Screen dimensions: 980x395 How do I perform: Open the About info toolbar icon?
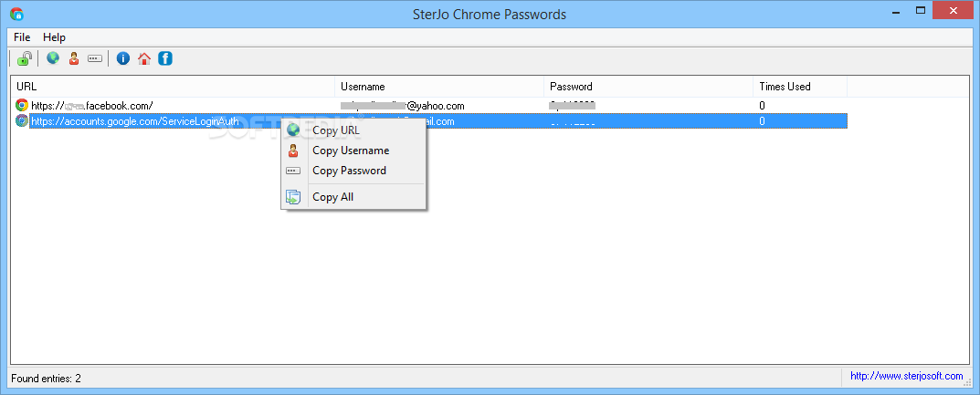pyautogui.click(x=123, y=58)
